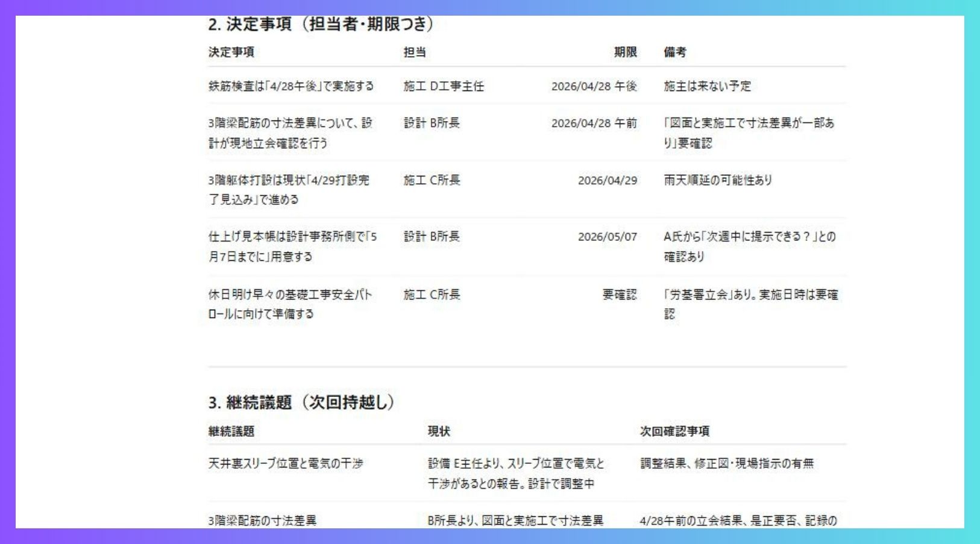Click '設計 B所長' in the 仕上げ見本帳 row
Screen dimensions: 980x544
point(432,237)
